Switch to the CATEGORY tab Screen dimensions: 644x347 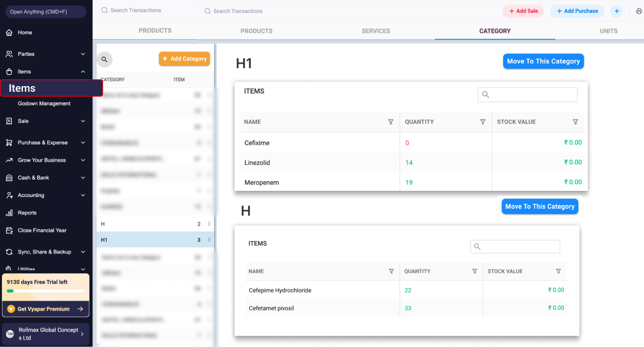tap(495, 31)
